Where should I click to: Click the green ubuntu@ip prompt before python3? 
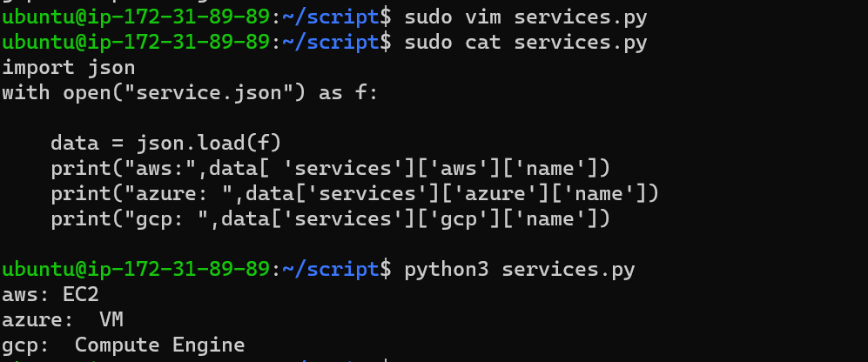pyautogui.click(x=136, y=270)
